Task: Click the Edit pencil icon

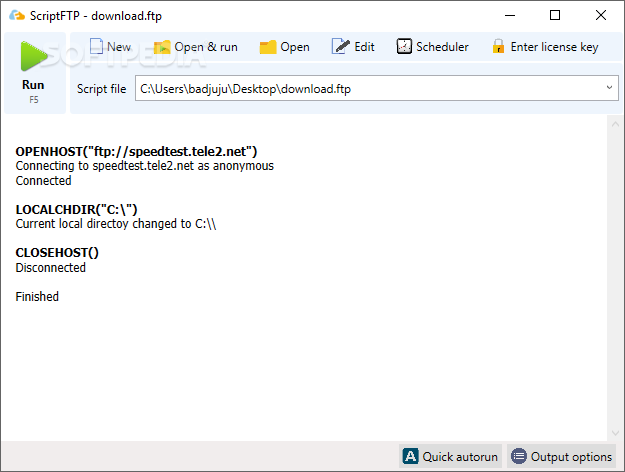Action: 340,46
